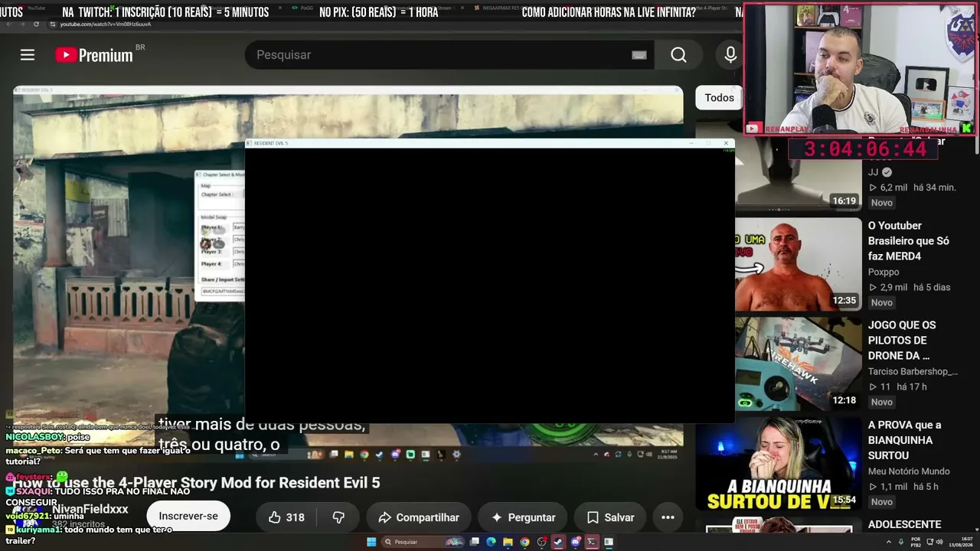Open the YouTube guide hamburger menu
Image resolution: width=980 pixels, height=551 pixels.
(x=28, y=55)
